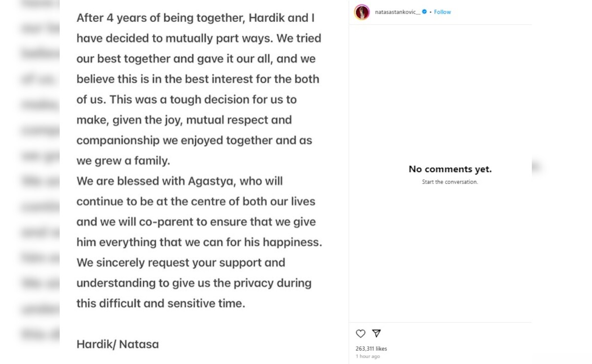Viewport: 592px width, 364px height.
Task: Click the "we grew a family." line
Action: (x=123, y=161)
